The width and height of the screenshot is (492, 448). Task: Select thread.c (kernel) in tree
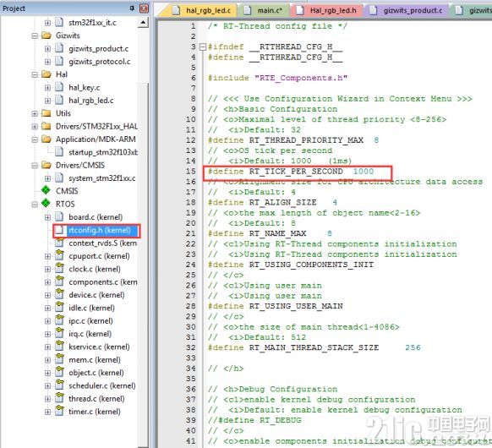coord(96,399)
